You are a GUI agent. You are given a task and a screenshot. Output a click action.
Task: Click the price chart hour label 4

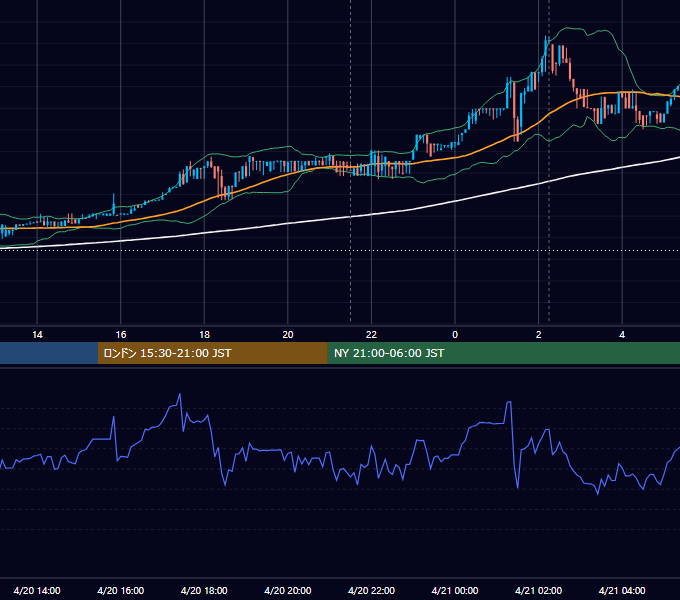click(x=622, y=335)
